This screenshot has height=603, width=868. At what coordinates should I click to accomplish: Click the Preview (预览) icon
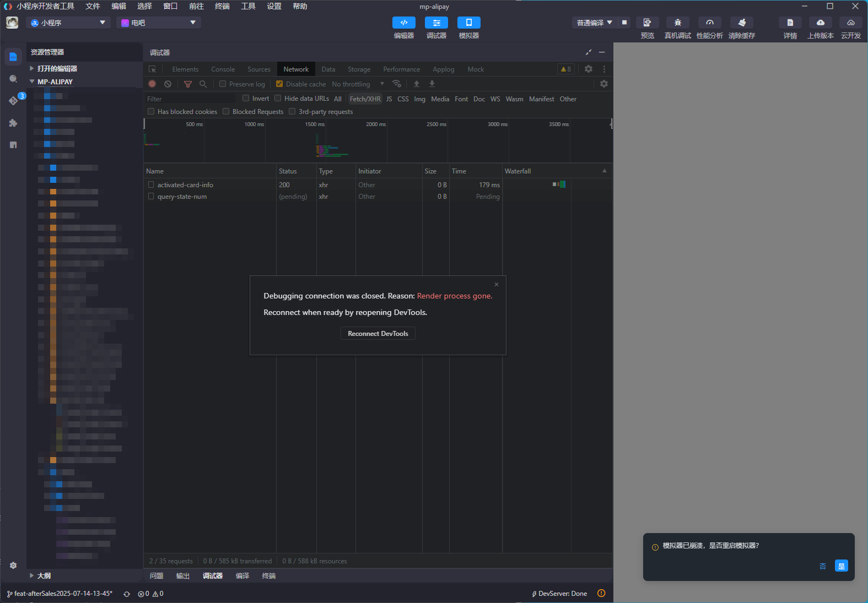647,23
